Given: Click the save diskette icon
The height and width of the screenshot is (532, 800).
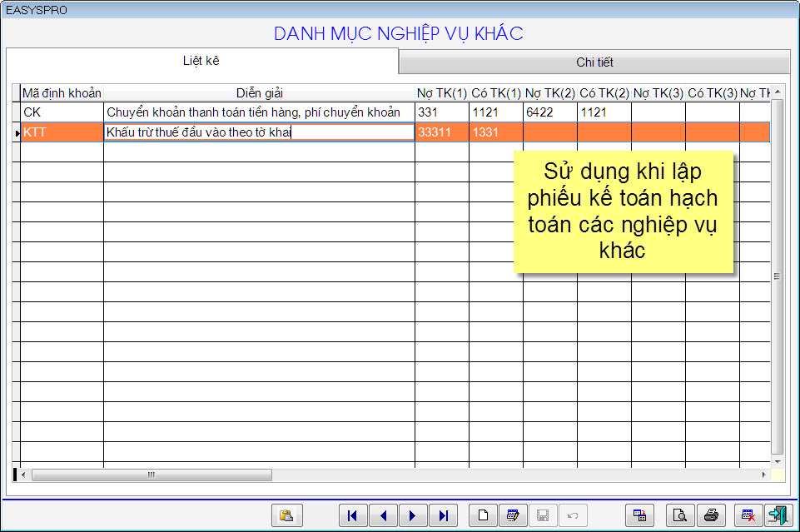Looking at the screenshot, I should click(542, 516).
